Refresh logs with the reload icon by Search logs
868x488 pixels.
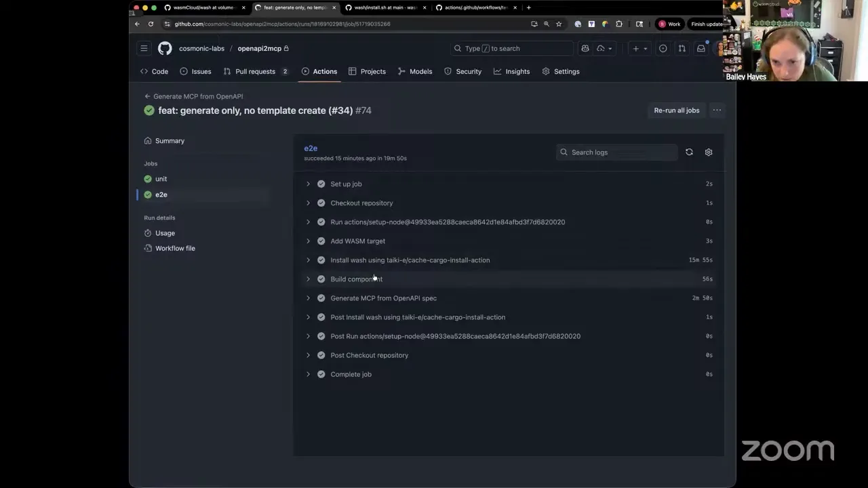click(689, 152)
